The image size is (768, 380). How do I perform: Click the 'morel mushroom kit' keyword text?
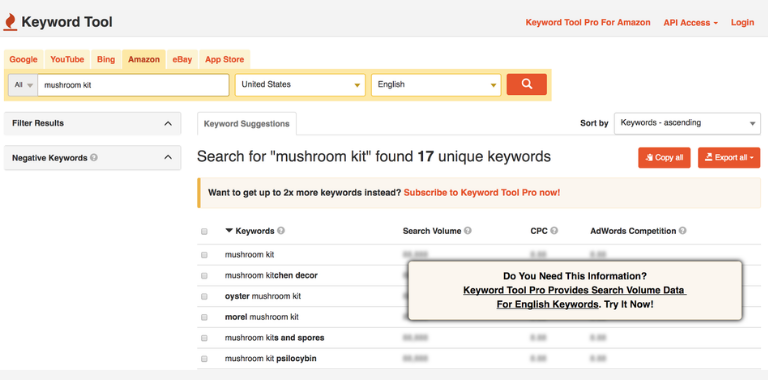(x=262, y=317)
